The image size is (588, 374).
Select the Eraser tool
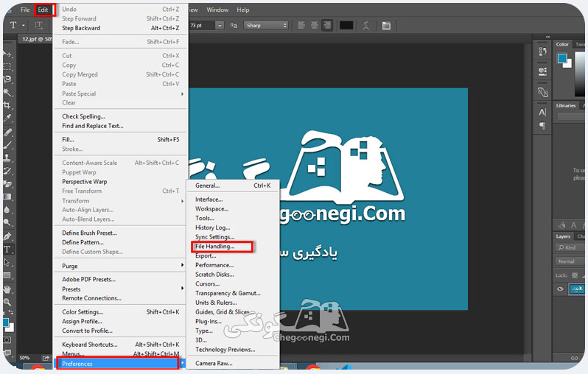click(x=7, y=184)
